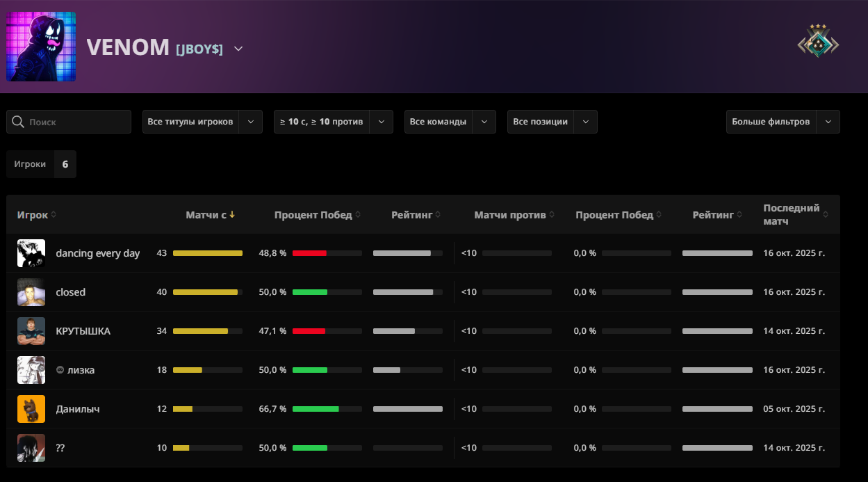Click the avatar of player closed
868x482 pixels.
pyautogui.click(x=31, y=292)
